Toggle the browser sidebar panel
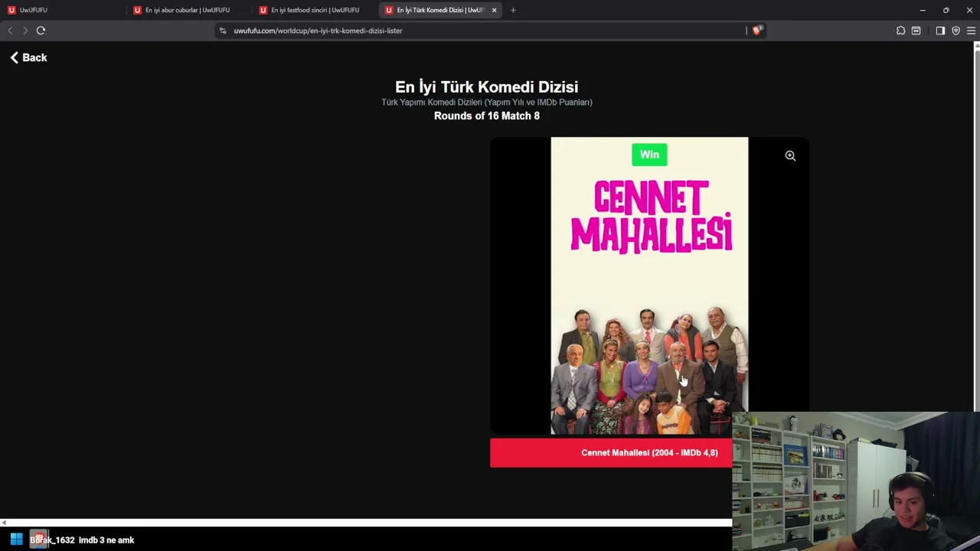The height and width of the screenshot is (551, 980). 940,31
